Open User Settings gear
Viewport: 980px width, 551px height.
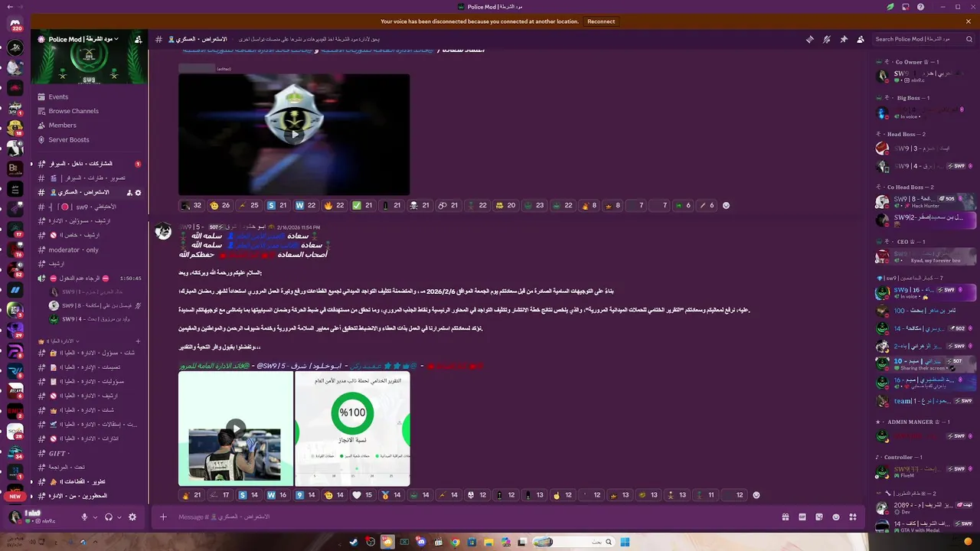coord(132,517)
